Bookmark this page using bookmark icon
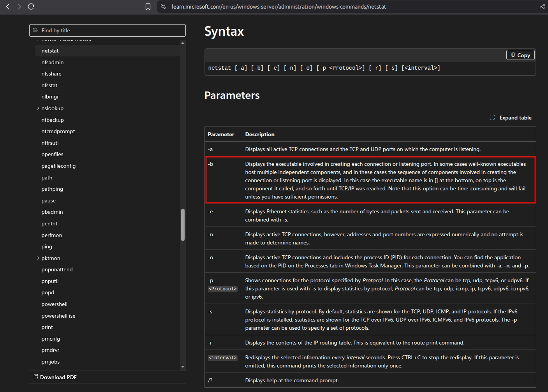This screenshot has height=392, width=548. (148, 7)
